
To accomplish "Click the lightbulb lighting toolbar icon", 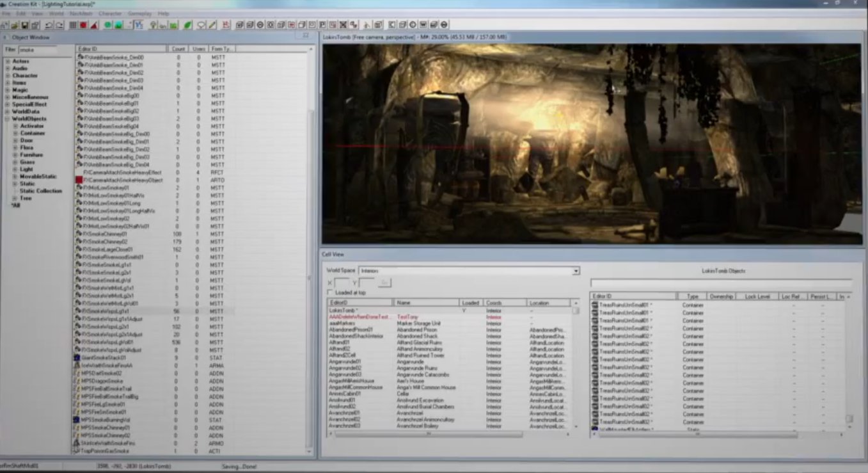I will [153, 25].
